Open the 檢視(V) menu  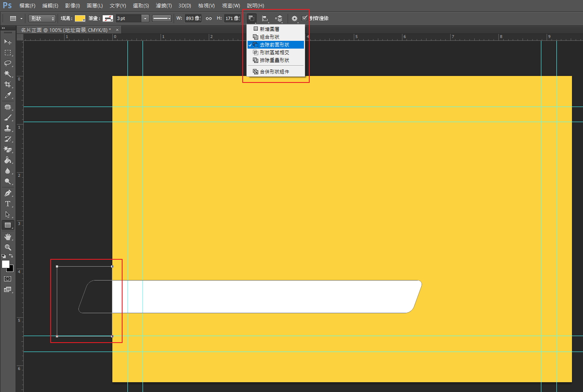(206, 6)
